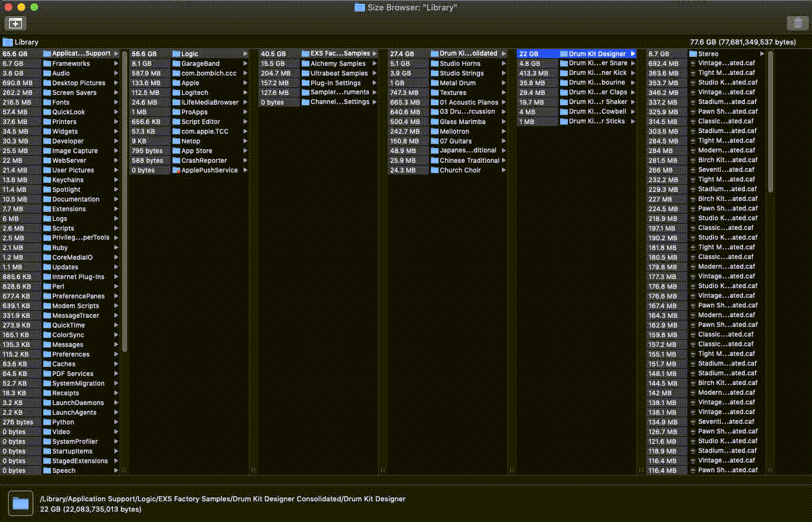Select the com.bombich.ccc folder
The width and height of the screenshot is (812, 522).
click(189, 73)
